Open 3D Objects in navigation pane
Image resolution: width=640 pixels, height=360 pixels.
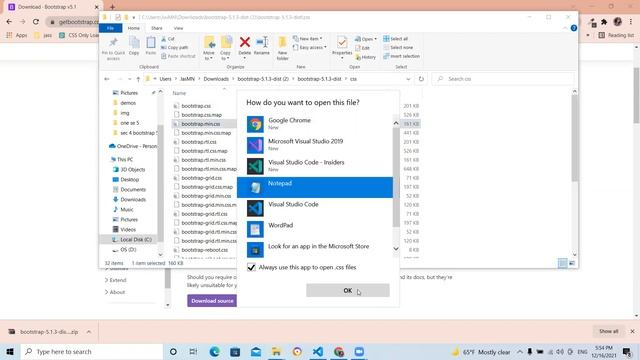point(132,169)
